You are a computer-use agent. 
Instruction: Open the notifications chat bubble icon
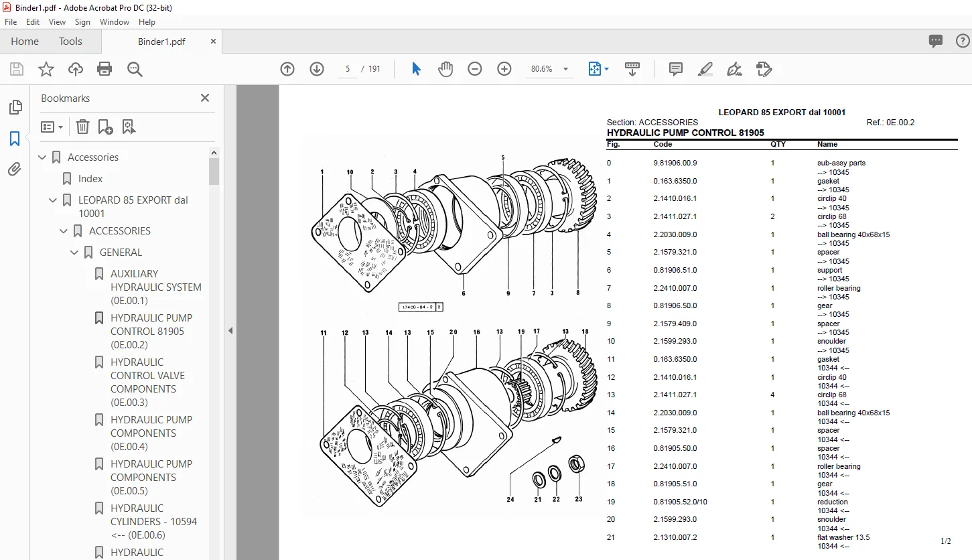936,42
